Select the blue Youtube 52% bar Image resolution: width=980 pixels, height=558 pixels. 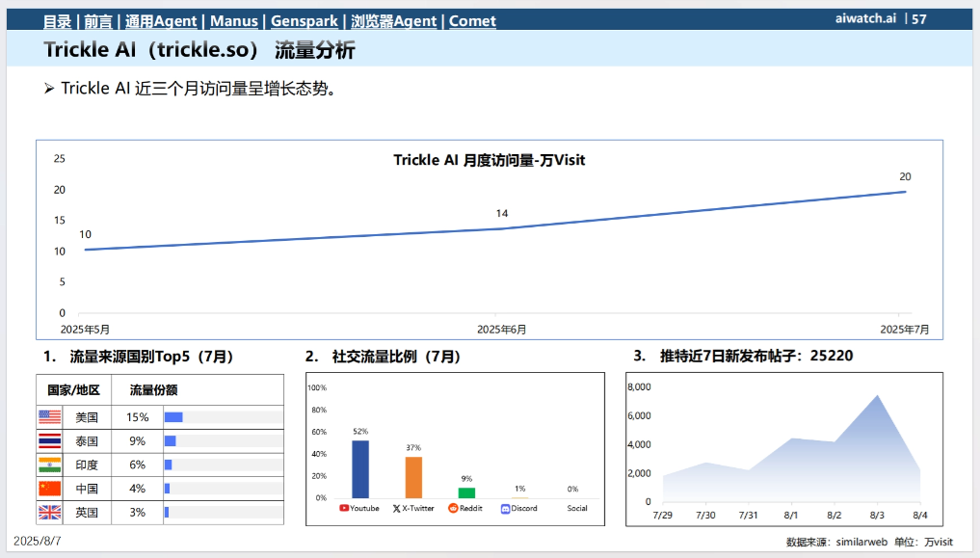(x=360, y=469)
